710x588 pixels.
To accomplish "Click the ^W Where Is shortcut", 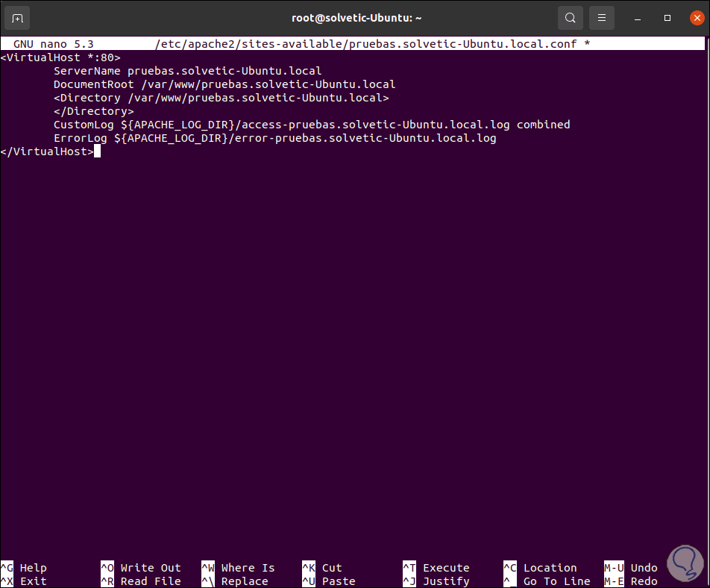I will pos(238,568).
